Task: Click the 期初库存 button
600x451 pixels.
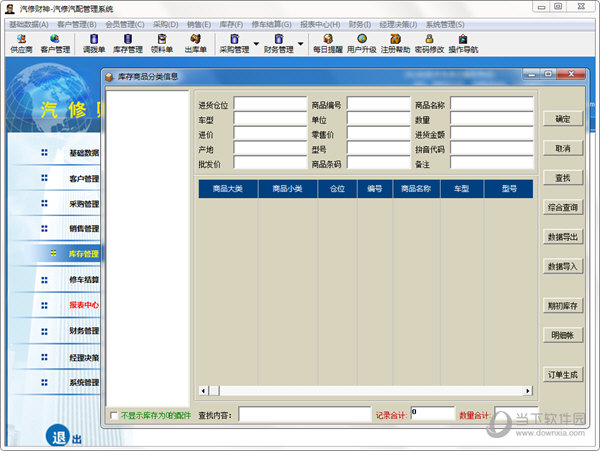Action: [x=563, y=306]
